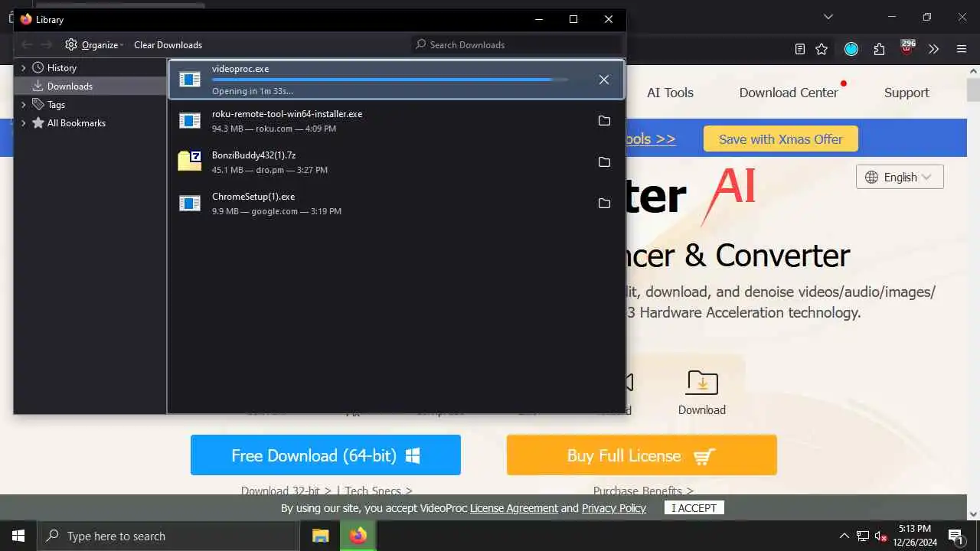Click the taskbar search box

pos(168,536)
